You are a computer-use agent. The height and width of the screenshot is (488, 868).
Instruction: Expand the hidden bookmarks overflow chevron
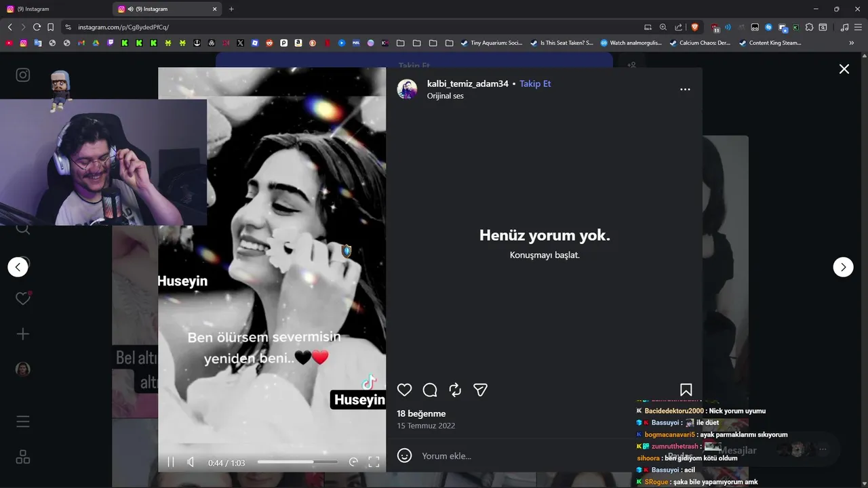[852, 43]
